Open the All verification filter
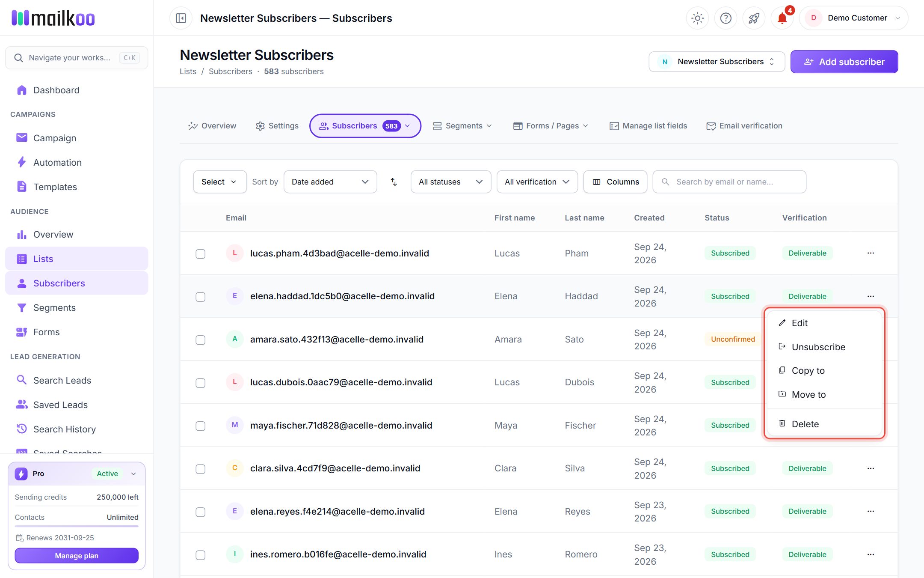Viewport: 924px width, 578px height. coord(537,182)
